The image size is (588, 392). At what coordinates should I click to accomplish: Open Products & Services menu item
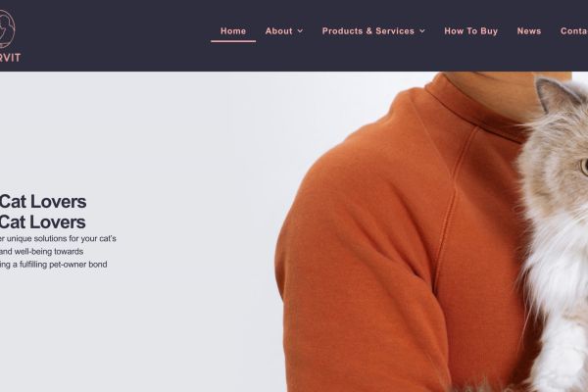(368, 31)
